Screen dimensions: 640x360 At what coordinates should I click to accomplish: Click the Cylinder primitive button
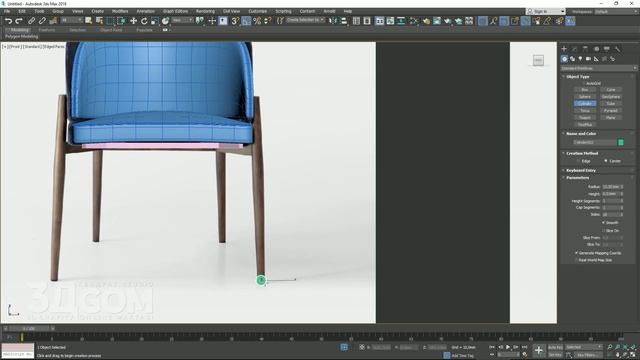pyautogui.click(x=585, y=104)
